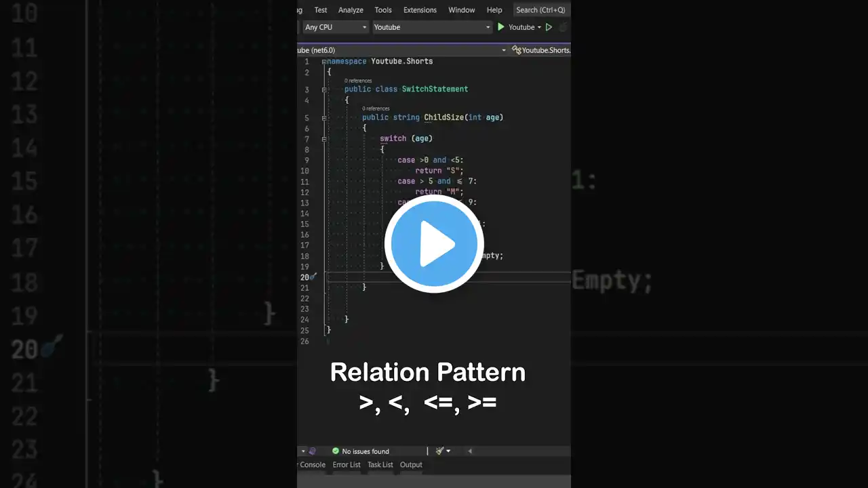Open the Any CPU platform dropdown

pyautogui.click(x=336, y=27)
